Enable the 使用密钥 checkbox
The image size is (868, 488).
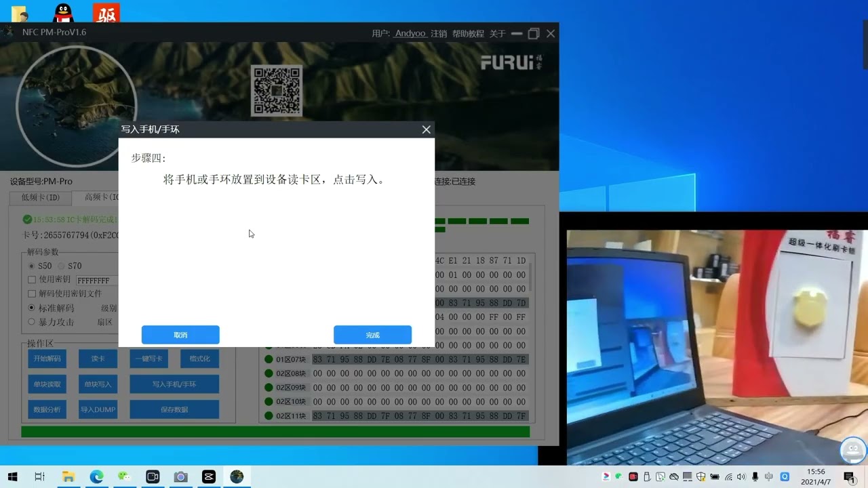tap(32, 279)
